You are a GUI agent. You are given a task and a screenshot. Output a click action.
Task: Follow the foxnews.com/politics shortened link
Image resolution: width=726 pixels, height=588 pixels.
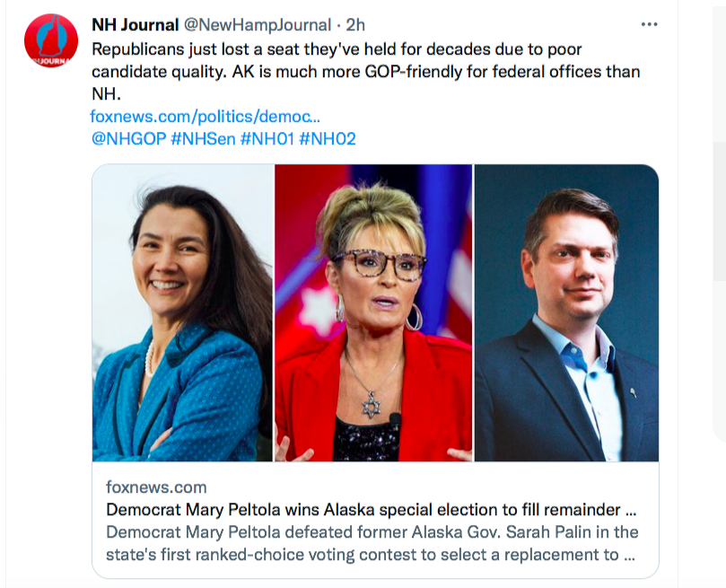click(205, 117)
